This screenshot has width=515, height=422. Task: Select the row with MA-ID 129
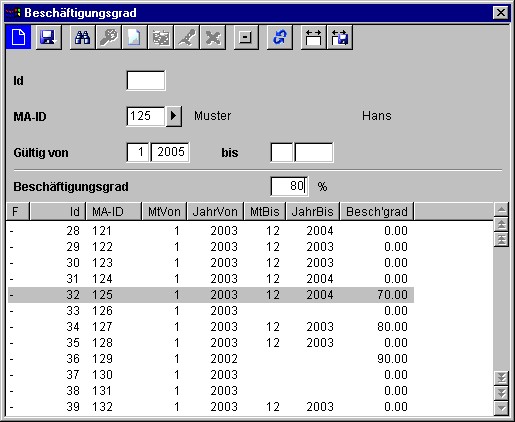pos(211,359)
